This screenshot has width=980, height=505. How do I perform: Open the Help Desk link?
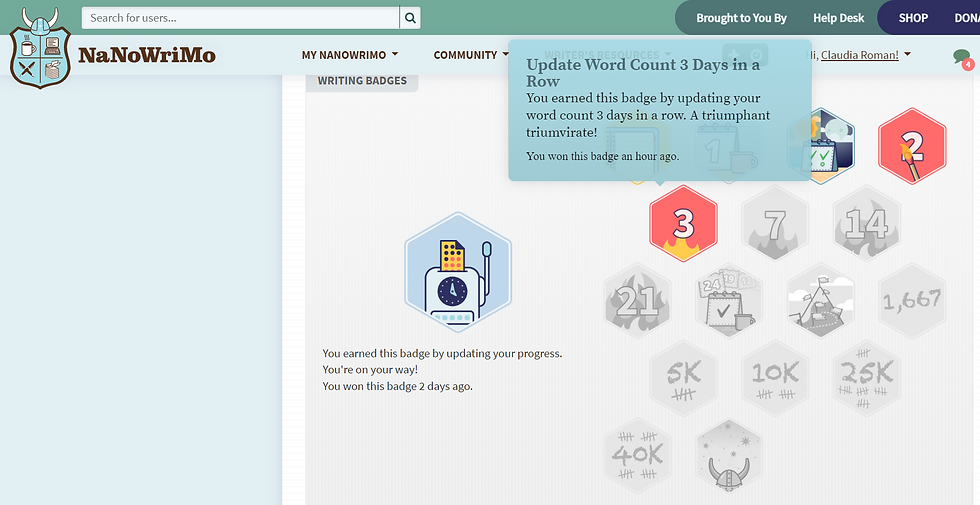coord(838,18)
